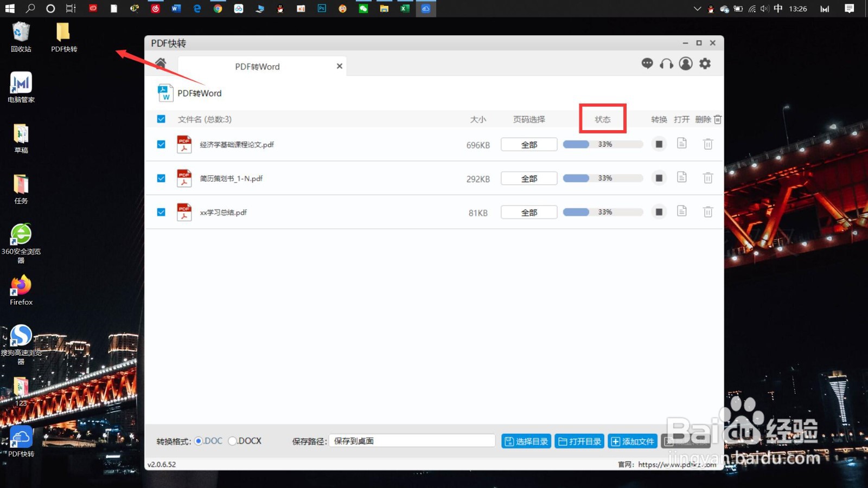Click the 添加文件 button
868x488 pixels.
coord(632,441)
